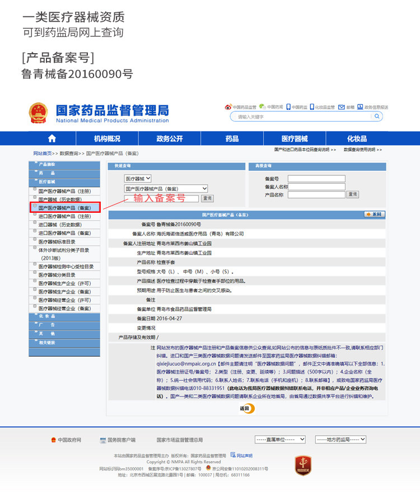Expand plus icon for 进口医疗器械产品（备案）
420x504 pixels.
tap(35, 231)
